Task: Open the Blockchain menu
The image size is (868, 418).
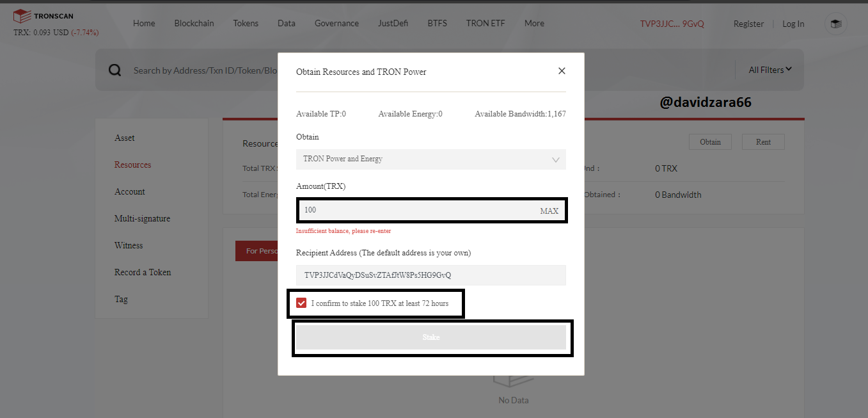Action: [x=194, y=23]
